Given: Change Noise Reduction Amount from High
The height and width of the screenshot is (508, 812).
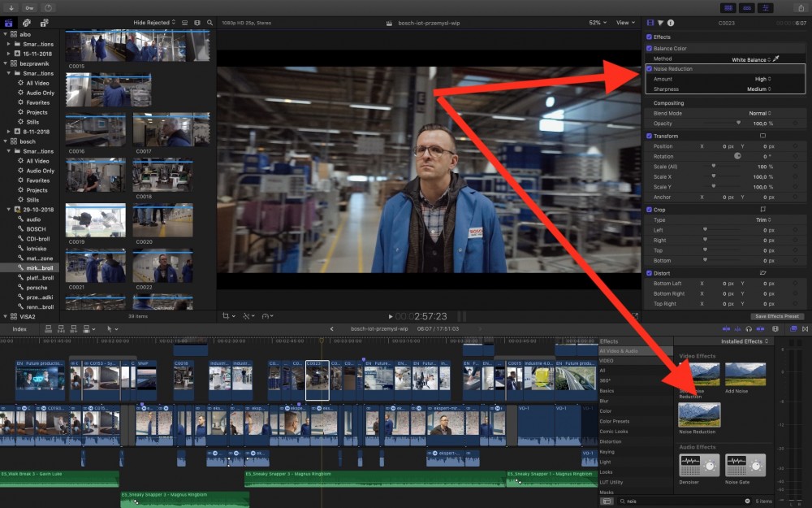Looking at the screenshot, I should pos(762,79).
